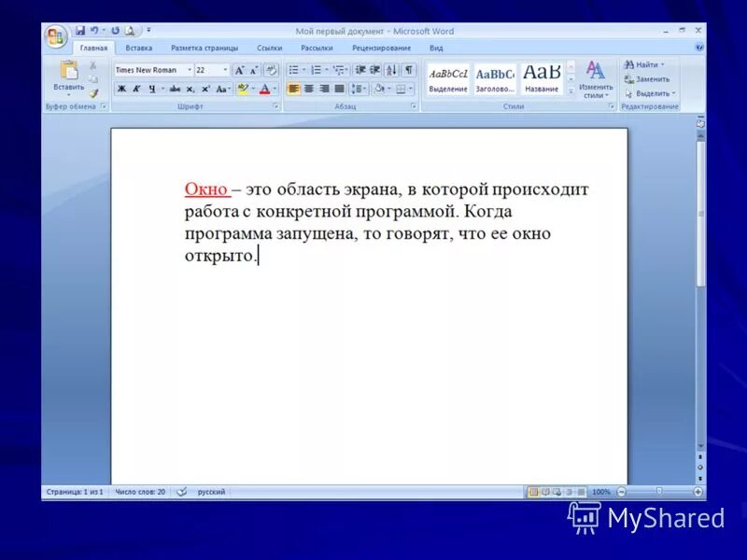
Task: Undo the last action in the quick access toolbar
Action: tap(94, 31)
